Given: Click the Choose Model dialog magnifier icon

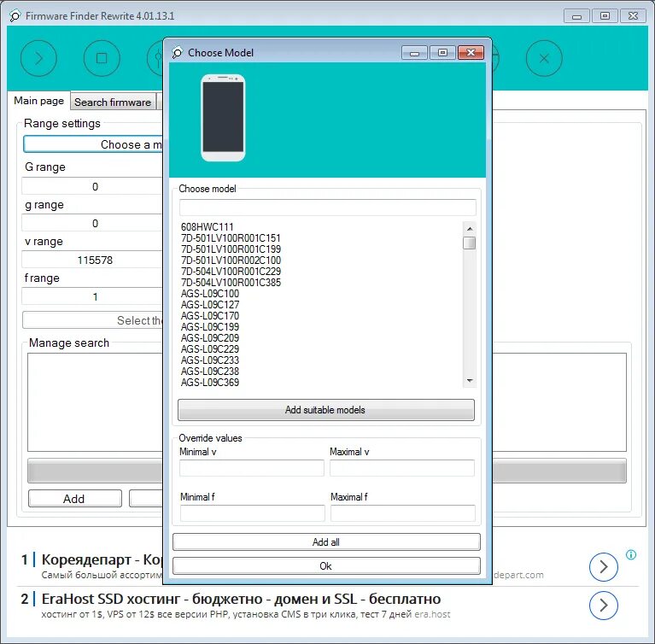Looking at the screenshot, I should [177, 53].
